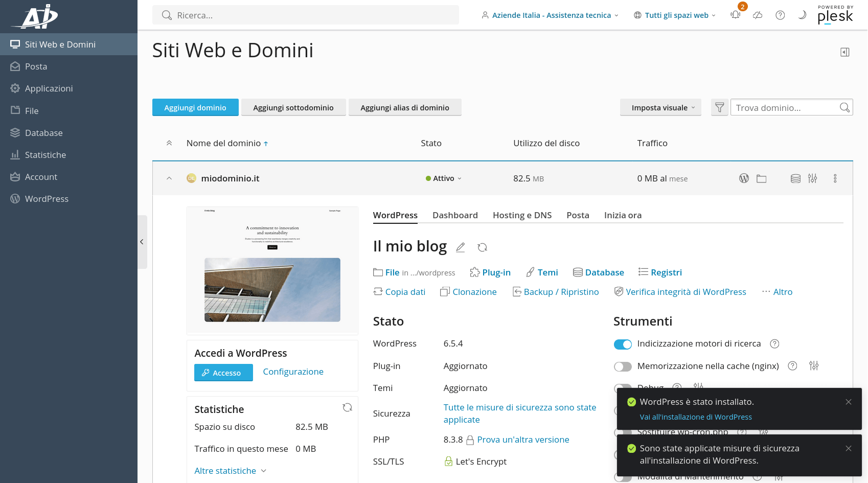The image size is (868, 483).
Task: Focus the Ricerca search field
Action: pos(306,15)
